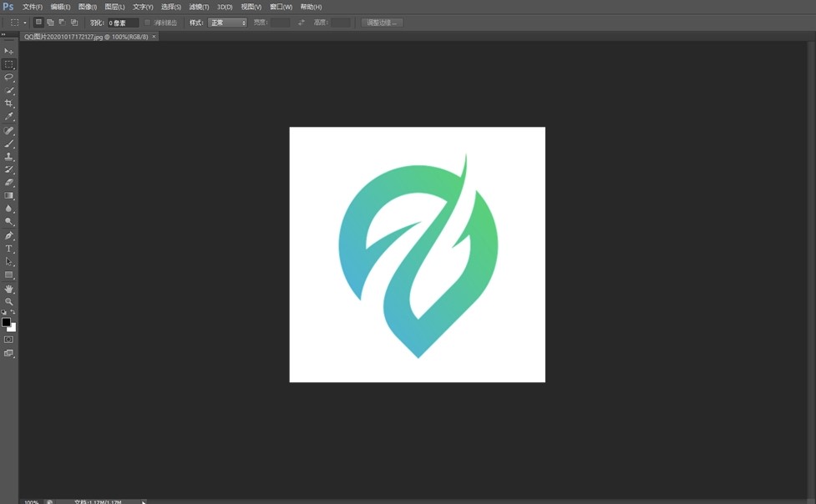The width and height of the screenshot is (816, 504).
Task: Click the 调整边缘 button
Action: point(381,23)
